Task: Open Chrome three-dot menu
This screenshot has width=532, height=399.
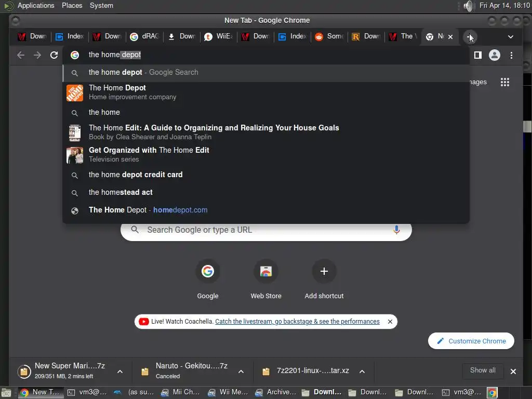Action: pyautogui.click(x=511, y=55)
